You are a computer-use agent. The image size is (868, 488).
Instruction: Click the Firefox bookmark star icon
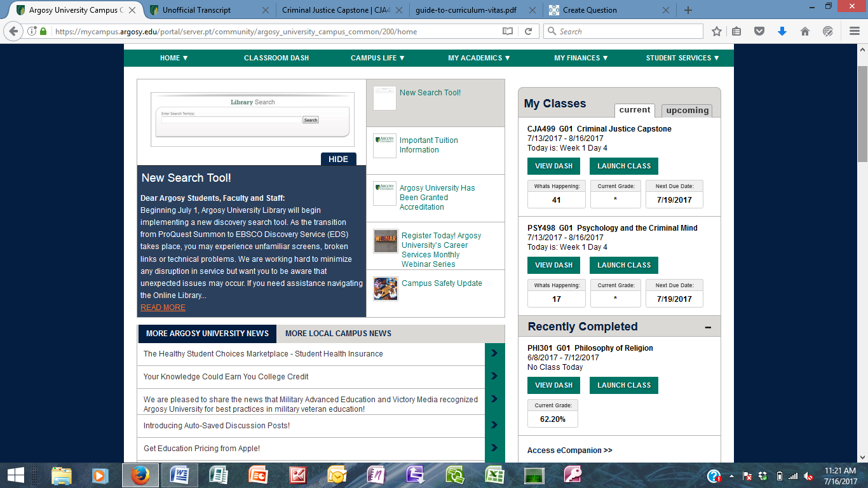[717, 31]
